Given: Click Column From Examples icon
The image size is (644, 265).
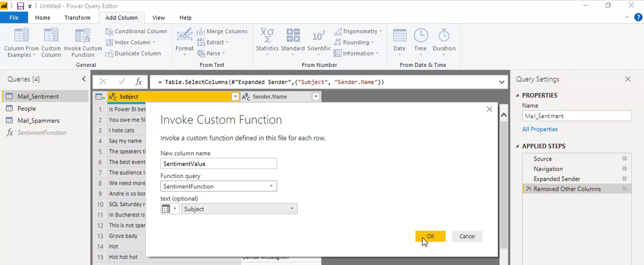Looking at the screenshot, I should click(21, 36).
